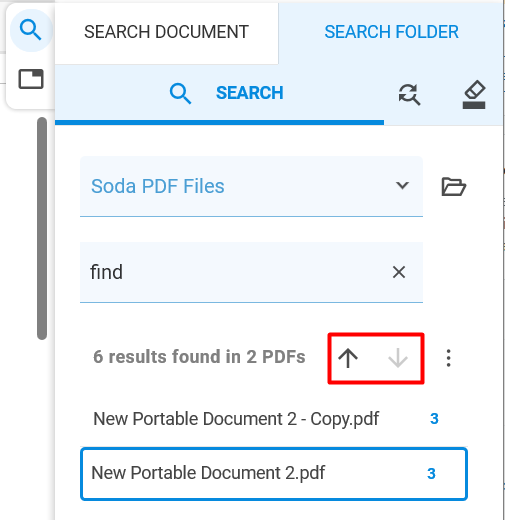
Task: Expand the chevron arrow beside Soda PDF Files
Action: (402, 185)
